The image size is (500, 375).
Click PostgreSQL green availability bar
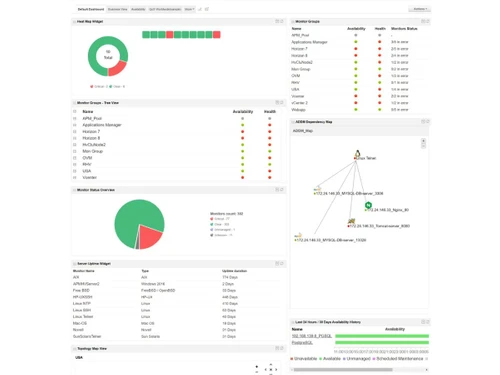point(382,343)
